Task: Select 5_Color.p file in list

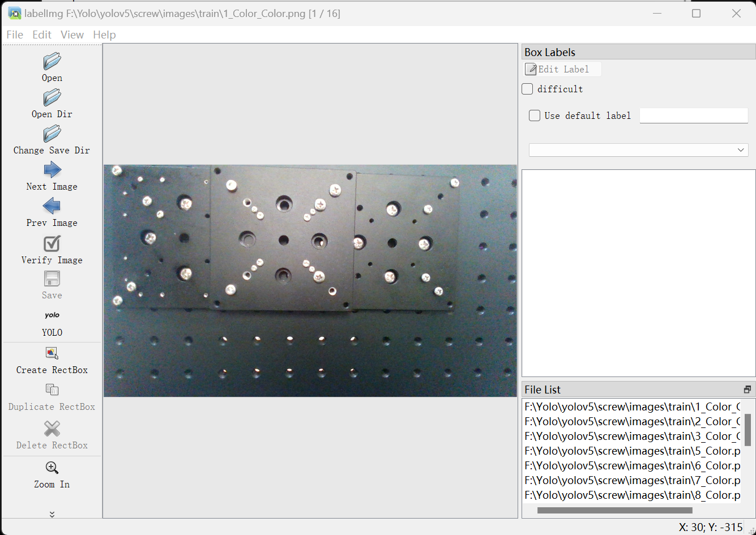Action: point(632,451)
